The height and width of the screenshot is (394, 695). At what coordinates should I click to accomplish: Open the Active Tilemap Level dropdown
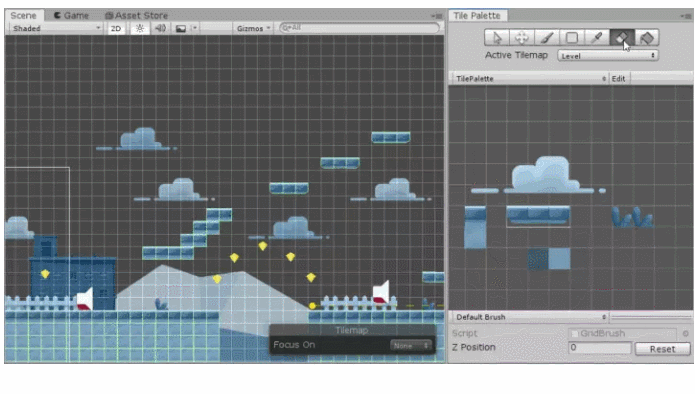tap(607, 56)
